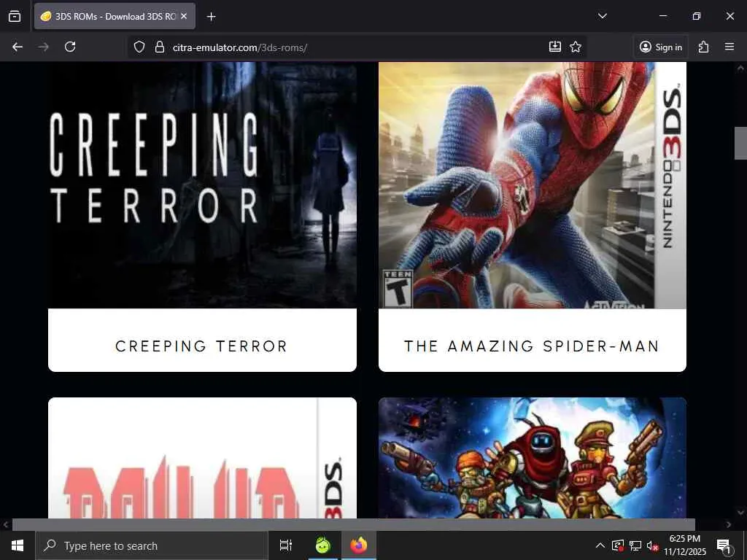Click the muted volume tray icon

[652, 545]
